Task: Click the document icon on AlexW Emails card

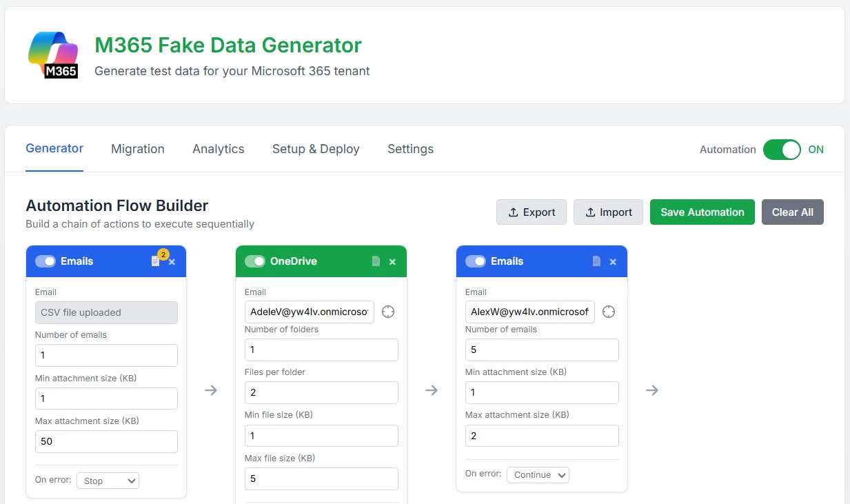Action: tap(596, 261)
